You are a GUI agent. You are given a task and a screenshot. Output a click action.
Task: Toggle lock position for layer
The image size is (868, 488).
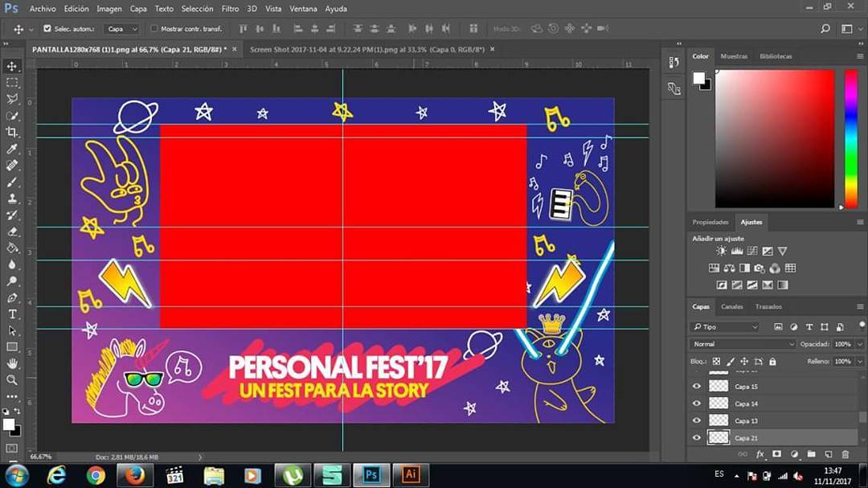coord(744,362)
